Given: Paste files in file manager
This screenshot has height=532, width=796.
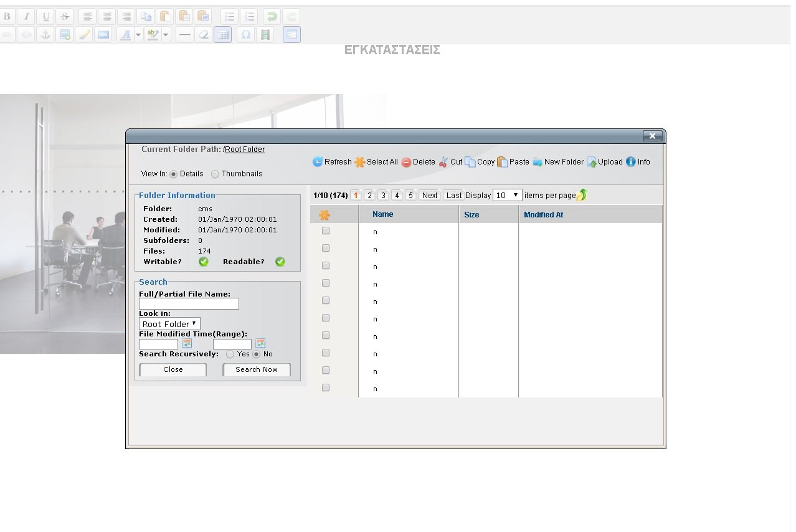Looking at the screenshot, I should pos(513,162).
